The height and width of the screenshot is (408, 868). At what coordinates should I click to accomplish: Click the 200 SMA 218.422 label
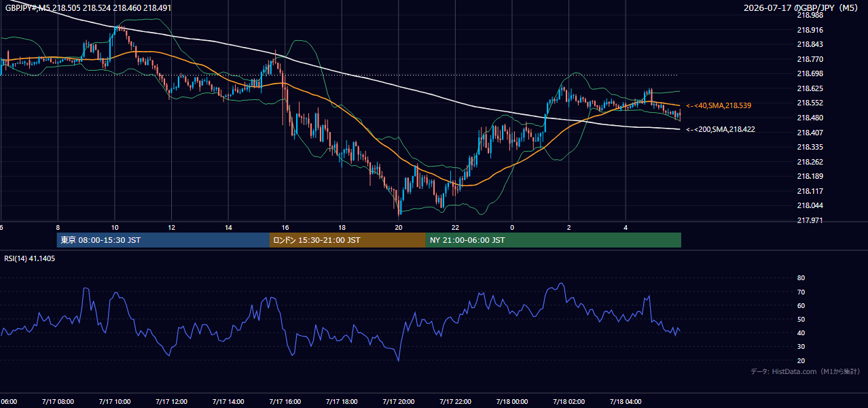[721, 129]
